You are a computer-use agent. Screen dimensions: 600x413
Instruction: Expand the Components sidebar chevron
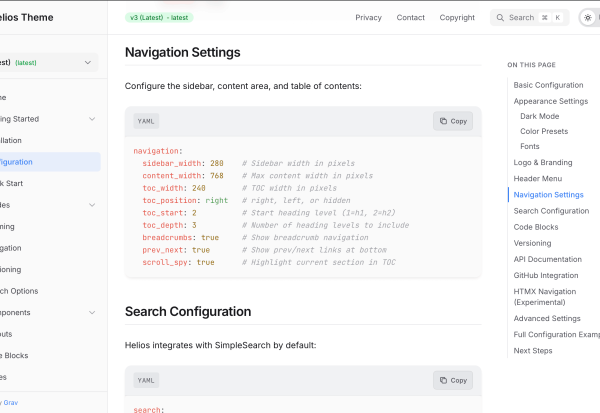92,312
